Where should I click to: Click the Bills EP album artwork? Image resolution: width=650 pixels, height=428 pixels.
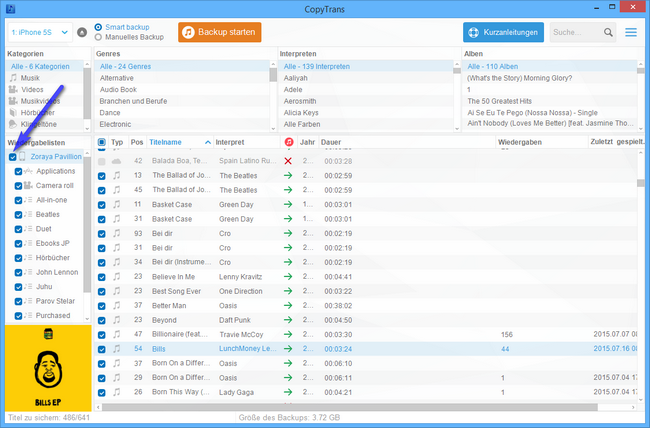(x=47, y=367)
